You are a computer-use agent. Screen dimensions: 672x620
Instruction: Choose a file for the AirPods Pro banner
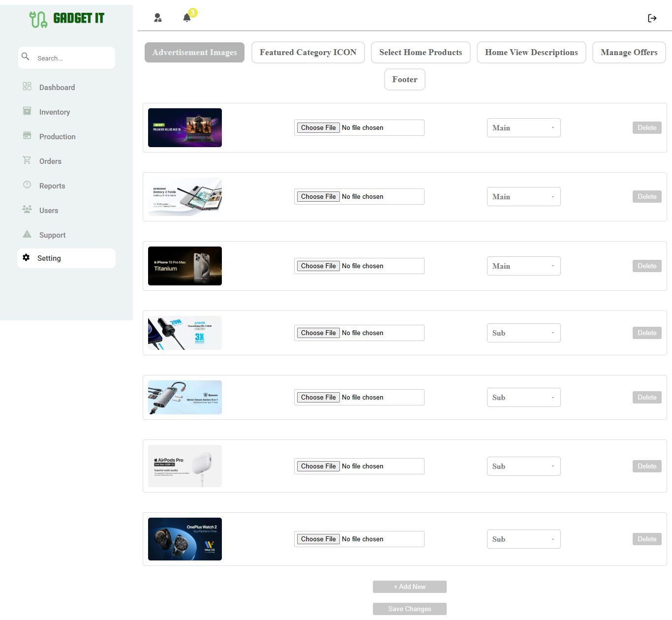[318, 466]
